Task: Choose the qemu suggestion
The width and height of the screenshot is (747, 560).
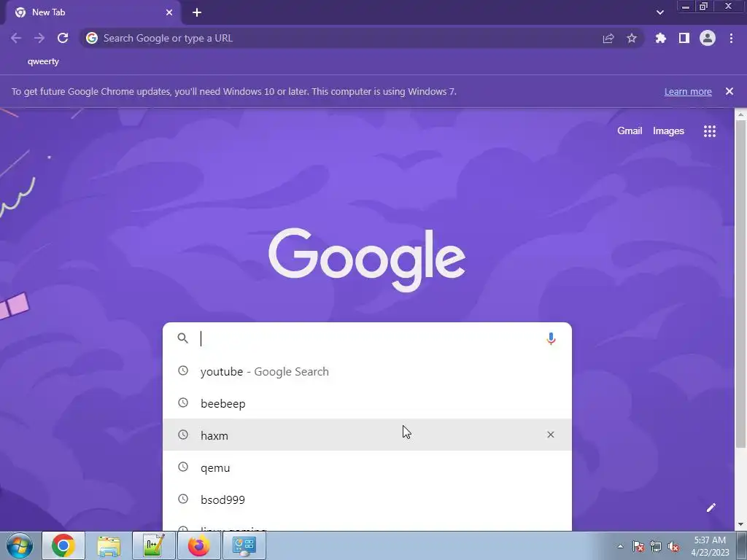Action: pyautogui.click(x=367, y=467)
